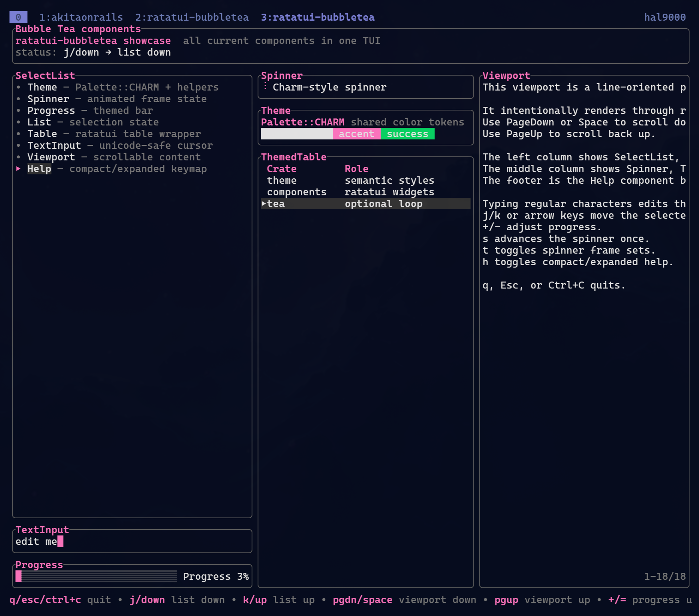The image size is (699, 616).
Task: Click the progress bar track
Action: 96,576
